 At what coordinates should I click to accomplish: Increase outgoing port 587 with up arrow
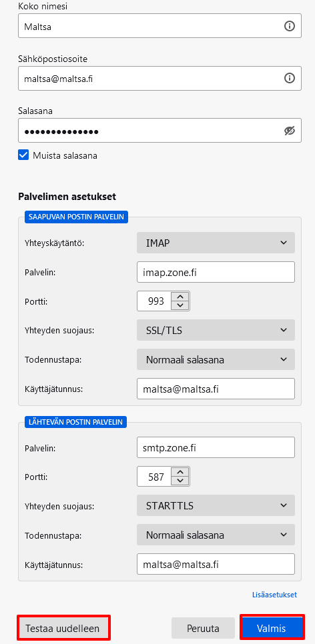point(180,472)
